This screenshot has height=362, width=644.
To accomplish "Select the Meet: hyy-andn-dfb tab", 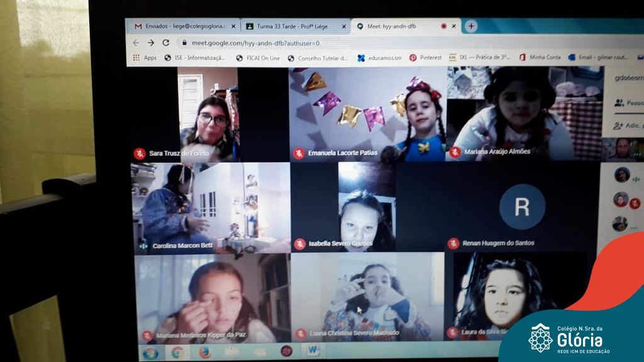I will tap(407, 26).
